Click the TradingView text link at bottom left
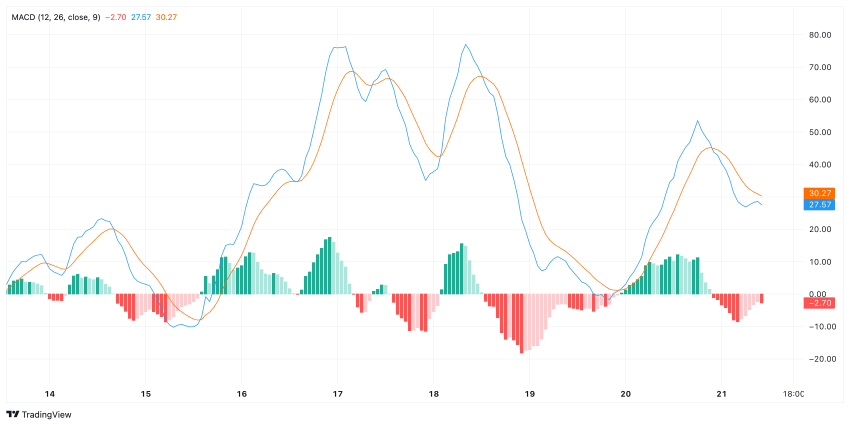Image resolution: width=850 pixels, height=426 pixels. [46, 414]
